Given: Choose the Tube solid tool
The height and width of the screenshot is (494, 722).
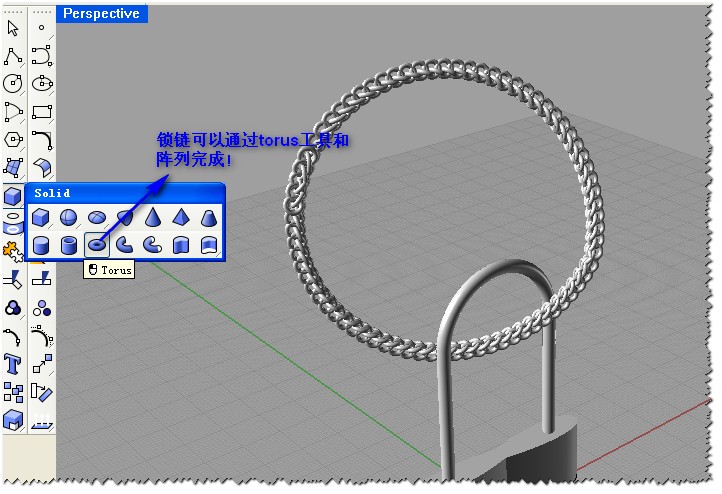Looking at the screenshot, I should click(69, 245).
